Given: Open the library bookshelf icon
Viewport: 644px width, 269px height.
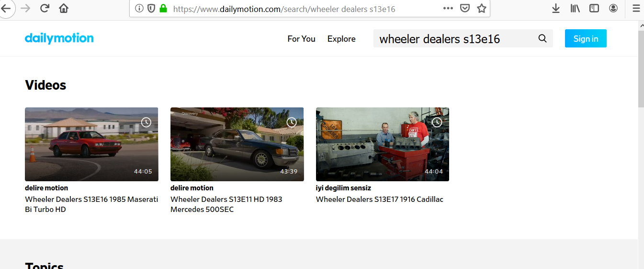Looking at the screenshot, I should coord(575,8).
